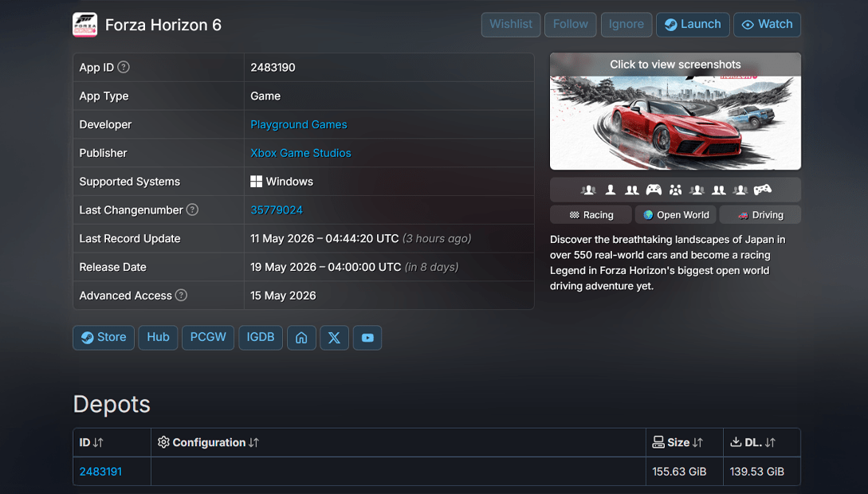Viewport: 868px width, 494px height.
Task: Click the Advanced Access date 15 May 2026
Action: pyautogui.click(x=283, y=296)
